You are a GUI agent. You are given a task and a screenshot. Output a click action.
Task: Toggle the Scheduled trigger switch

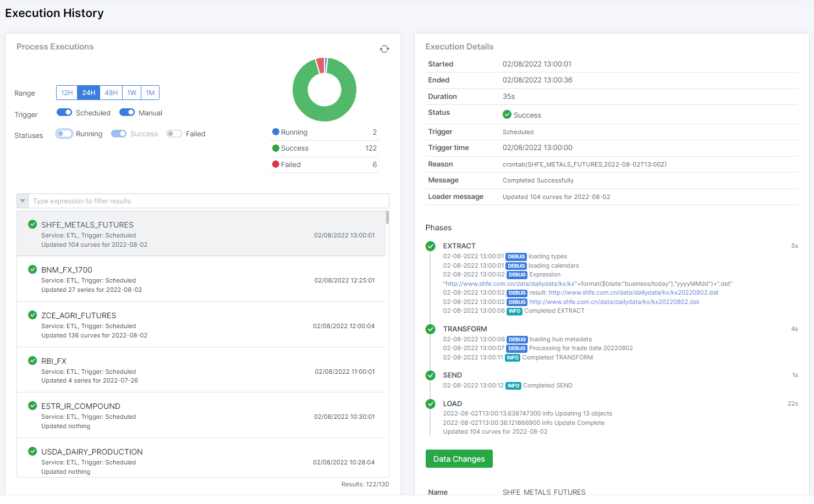click(64, 113)
